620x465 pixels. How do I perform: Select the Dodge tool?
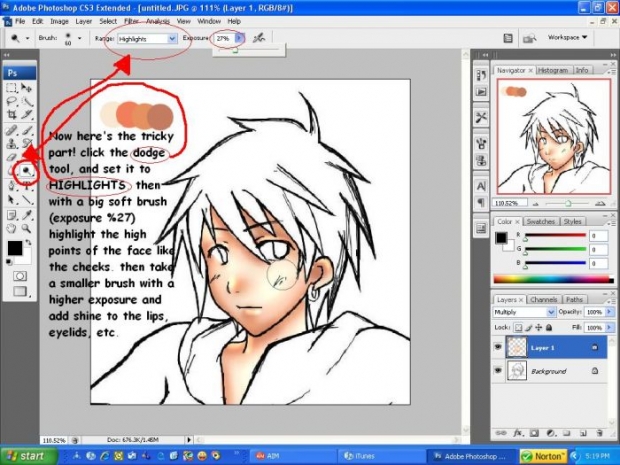tap(26, 170)
